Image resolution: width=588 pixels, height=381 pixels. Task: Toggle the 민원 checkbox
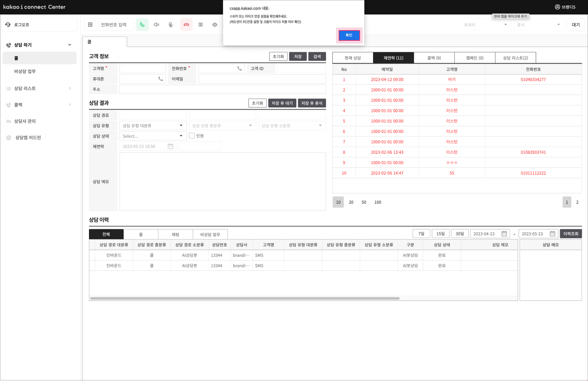pos(192,136)
